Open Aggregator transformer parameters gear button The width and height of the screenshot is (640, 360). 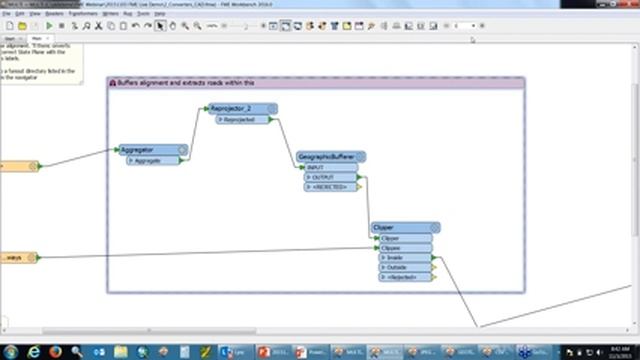(182, 150)
